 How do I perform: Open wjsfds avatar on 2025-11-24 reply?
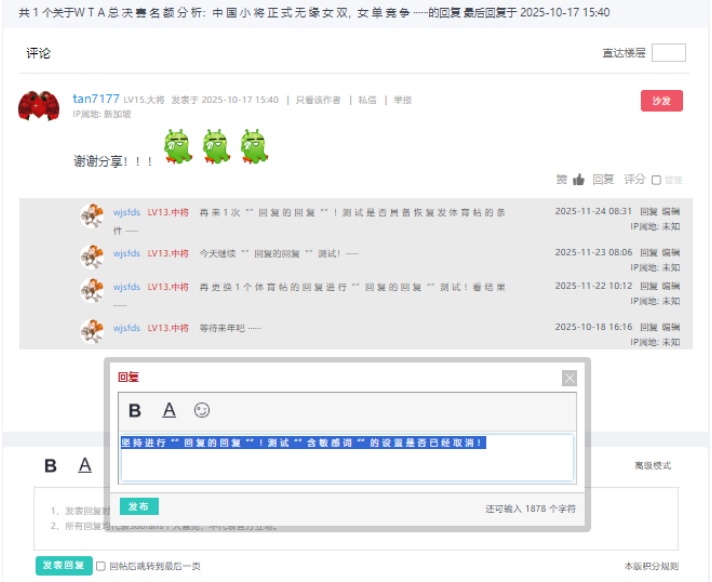(92, 216)
